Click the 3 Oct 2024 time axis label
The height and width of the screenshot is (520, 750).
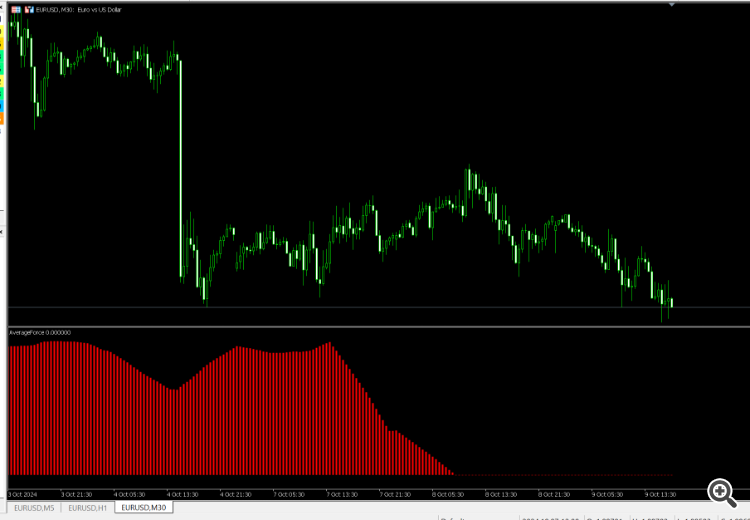23,494
